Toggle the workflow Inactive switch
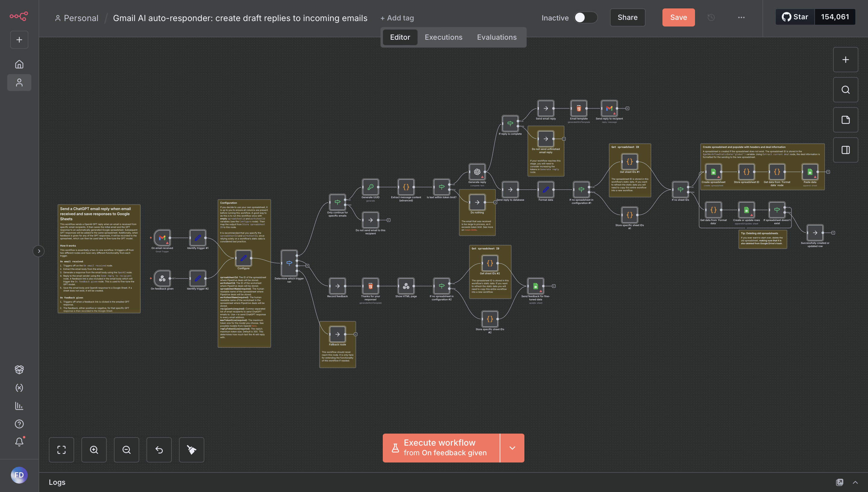 [586, 17]
